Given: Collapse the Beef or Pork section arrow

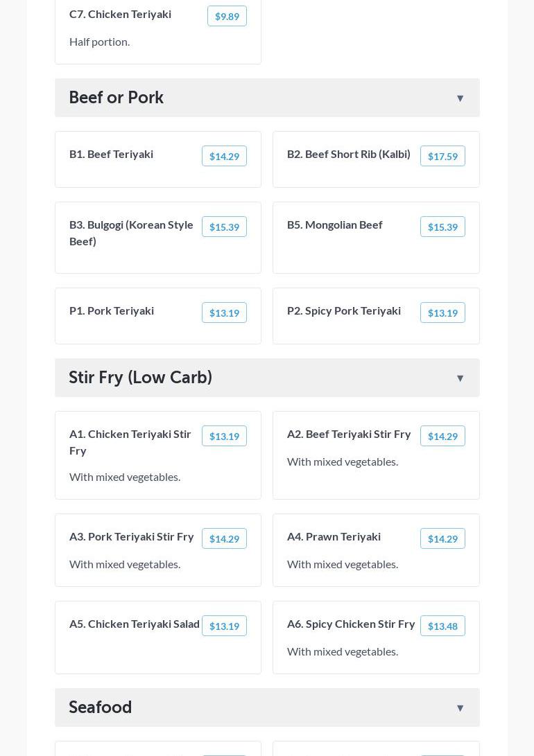Looking at the screenshot, I should pyautogui.click(x=460, y=98).
